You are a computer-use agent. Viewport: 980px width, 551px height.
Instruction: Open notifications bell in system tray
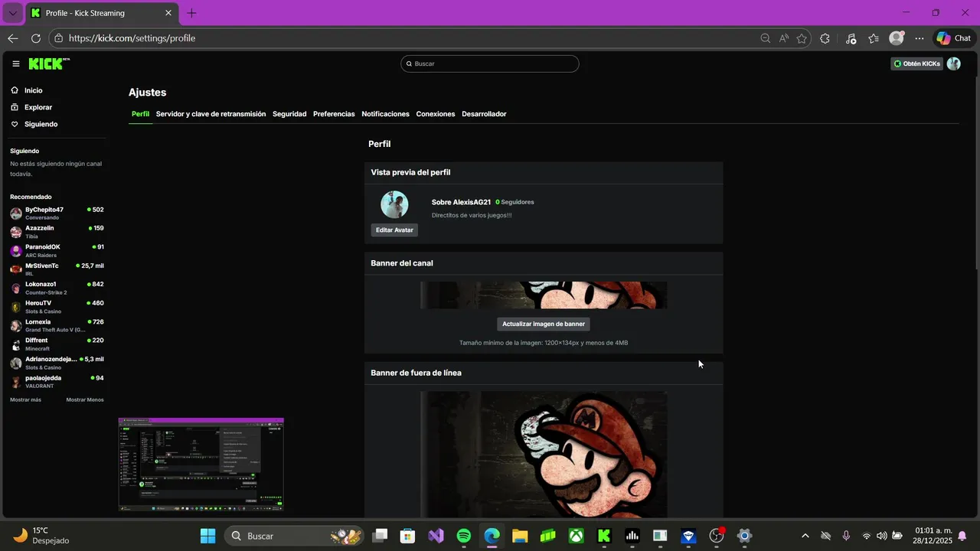click(x=962, y=536)
